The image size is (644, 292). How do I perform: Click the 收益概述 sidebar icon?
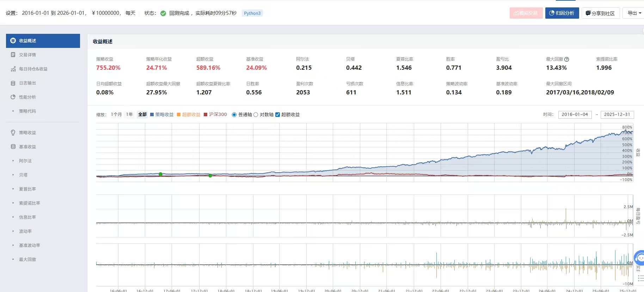[13, 41]
